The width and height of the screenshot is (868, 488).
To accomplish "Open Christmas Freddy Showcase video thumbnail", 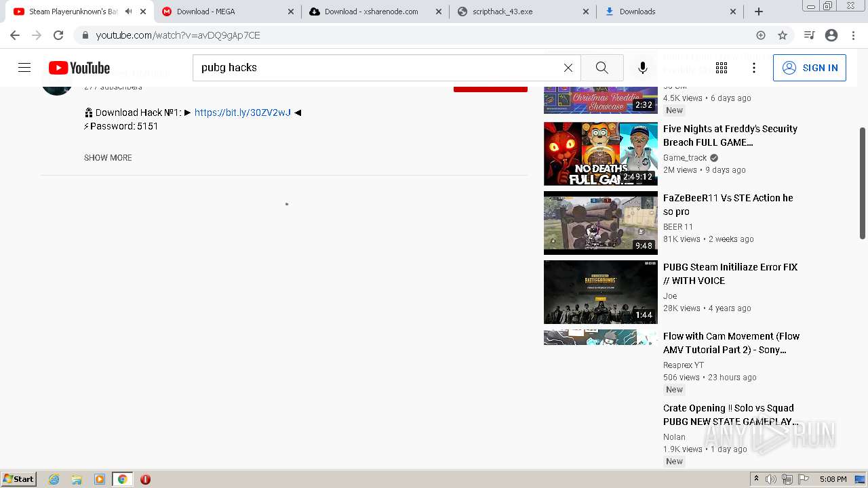I will (x=601, y=100).
